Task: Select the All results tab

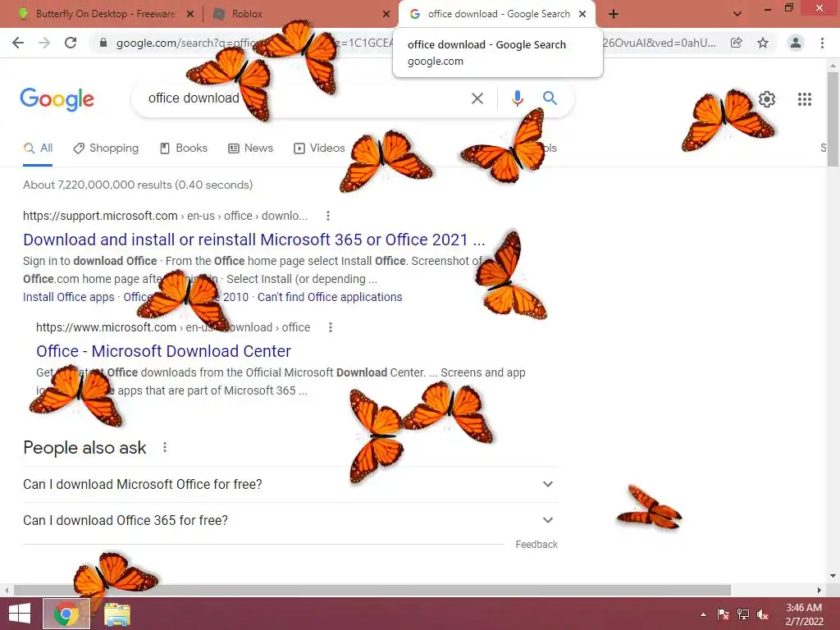Action: (38, 148)
